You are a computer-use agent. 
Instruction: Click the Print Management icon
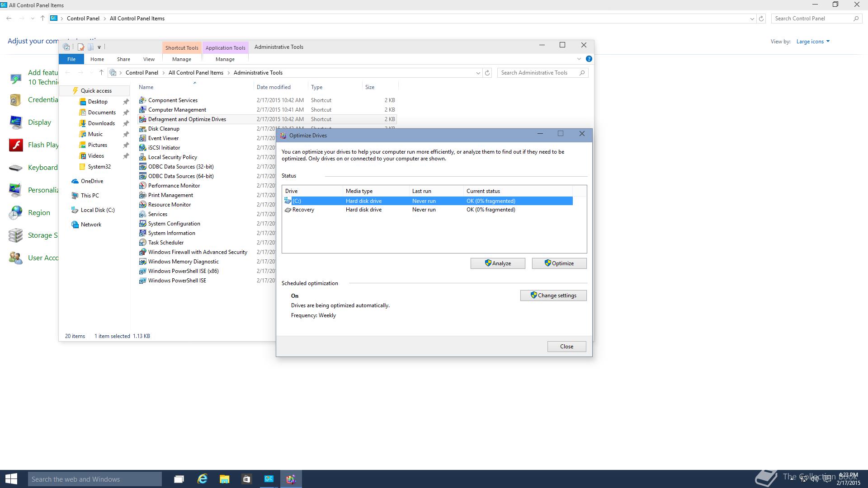[x=142, y=195]
